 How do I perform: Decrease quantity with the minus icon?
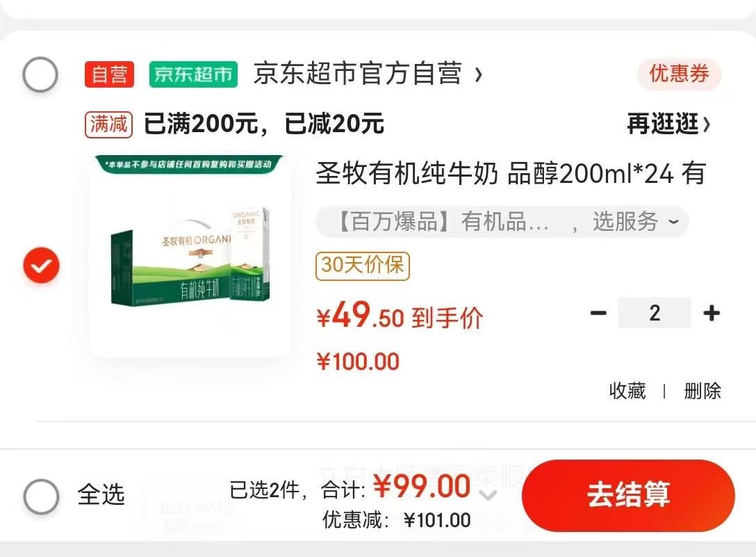point(598,313)
